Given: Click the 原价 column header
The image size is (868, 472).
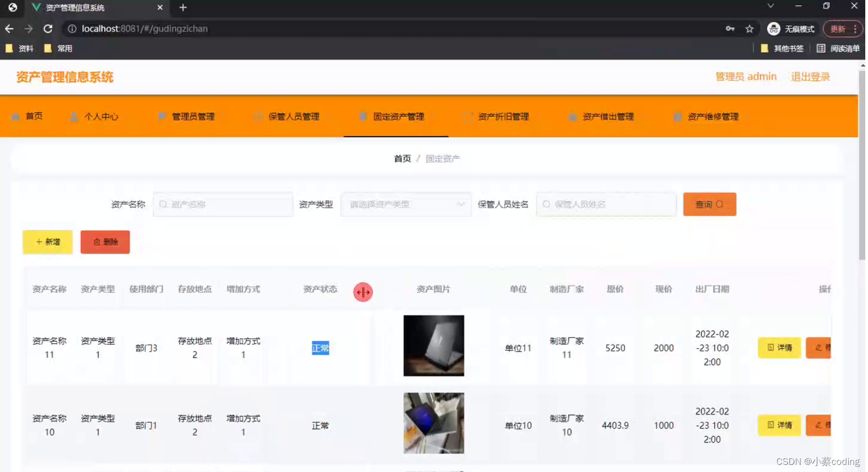Looking at the screenshot, I should coord(615,289).
